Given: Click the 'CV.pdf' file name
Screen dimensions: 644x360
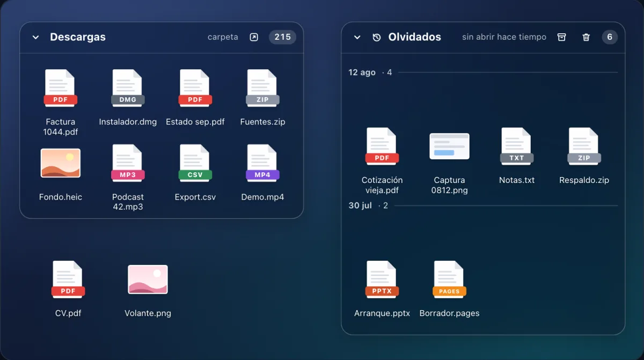Looking at the screenshot, I should pos(68,313).
